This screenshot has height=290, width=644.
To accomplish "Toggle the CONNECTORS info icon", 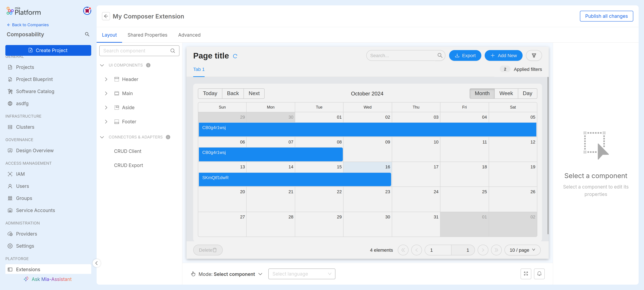I will tap(168, 137).
